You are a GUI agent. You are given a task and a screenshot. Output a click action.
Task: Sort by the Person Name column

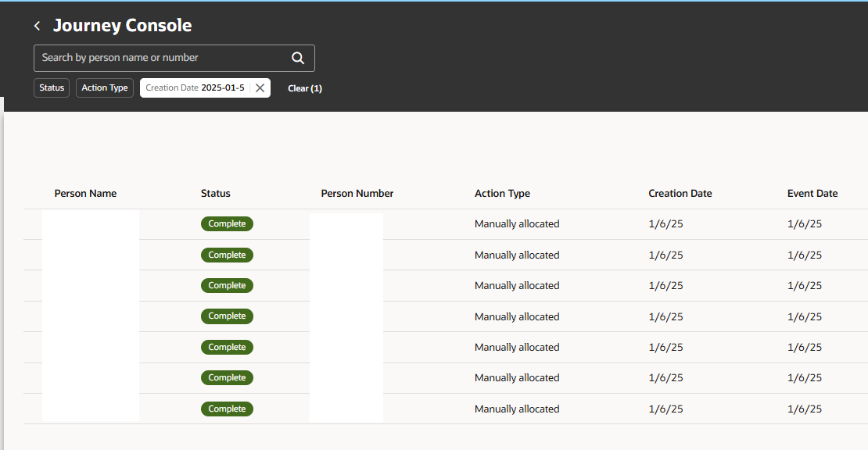85,193
